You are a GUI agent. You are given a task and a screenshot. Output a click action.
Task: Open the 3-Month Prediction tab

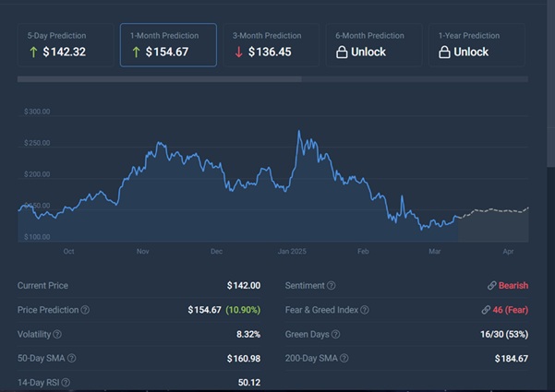tap(271, 44)
